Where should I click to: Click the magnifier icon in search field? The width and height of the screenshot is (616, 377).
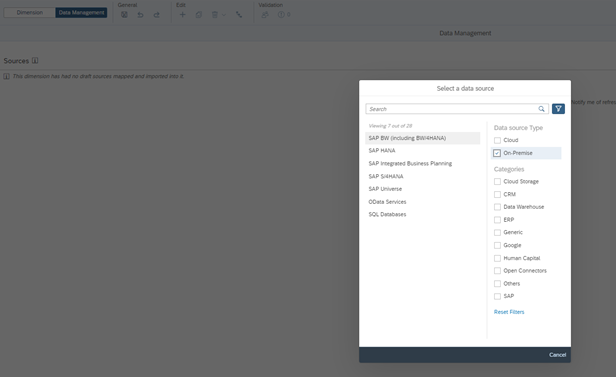541,109
